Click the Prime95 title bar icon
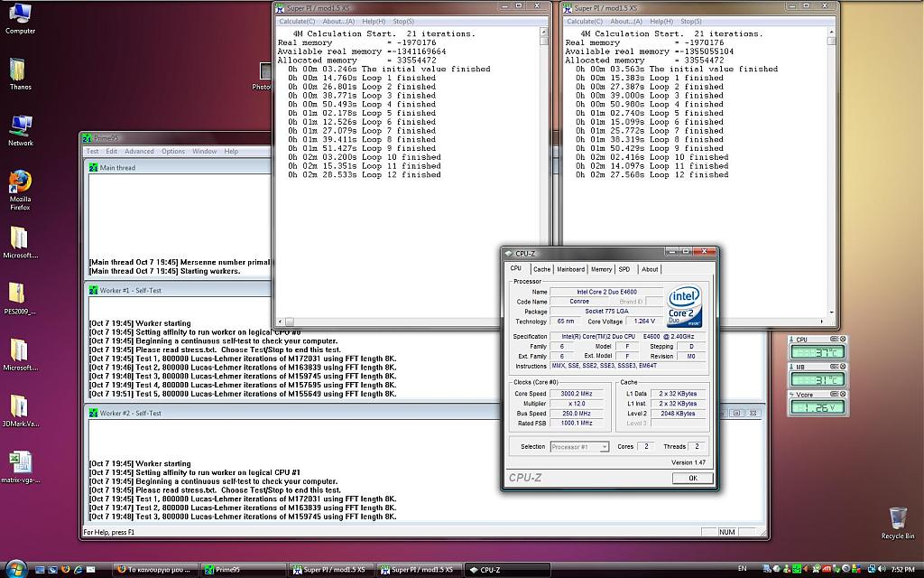 [x=88, y=138]
